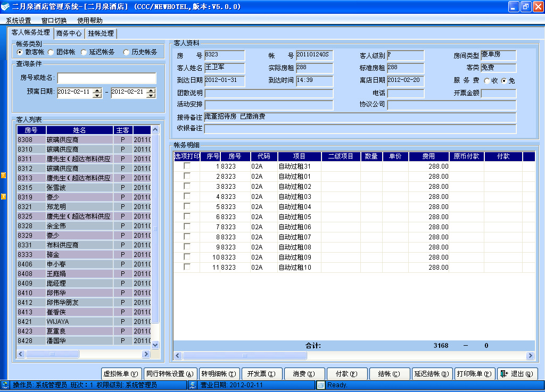Click guest list scroll left arrow
This screenshot has height=392, width=545.
(21, 354)
